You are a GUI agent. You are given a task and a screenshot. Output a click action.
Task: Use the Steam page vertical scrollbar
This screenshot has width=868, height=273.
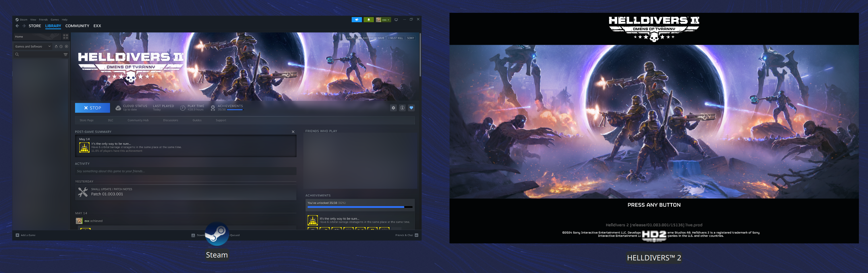[x=420, y=55]
